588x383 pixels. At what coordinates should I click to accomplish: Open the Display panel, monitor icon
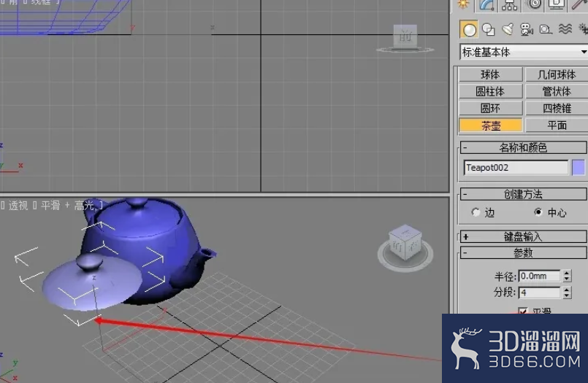coord(557,4)
